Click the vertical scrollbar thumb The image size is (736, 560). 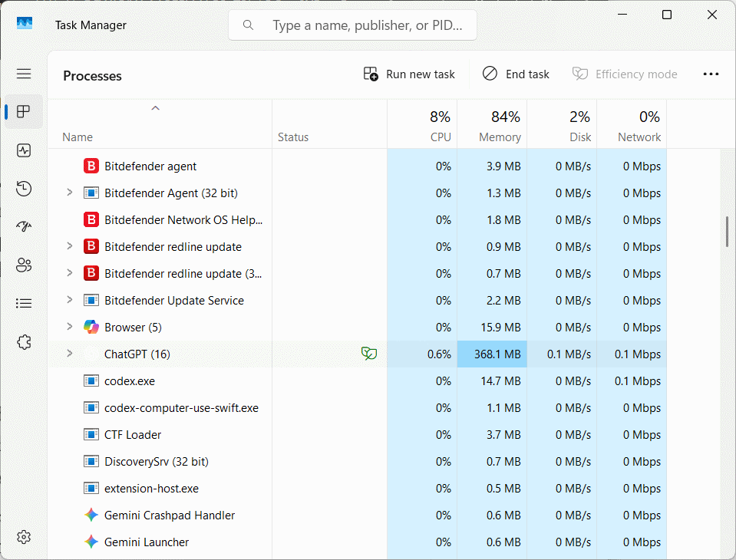[727, 232]
